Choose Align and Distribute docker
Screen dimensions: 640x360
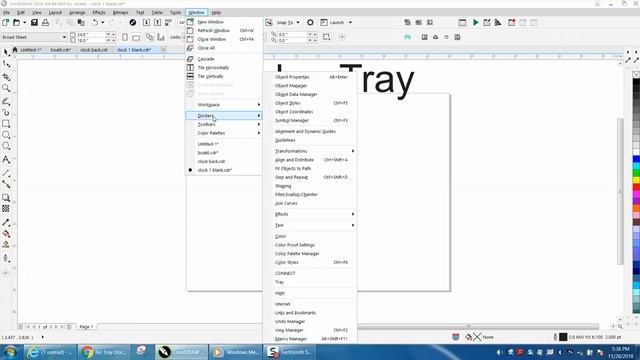(x=310, y=160)
